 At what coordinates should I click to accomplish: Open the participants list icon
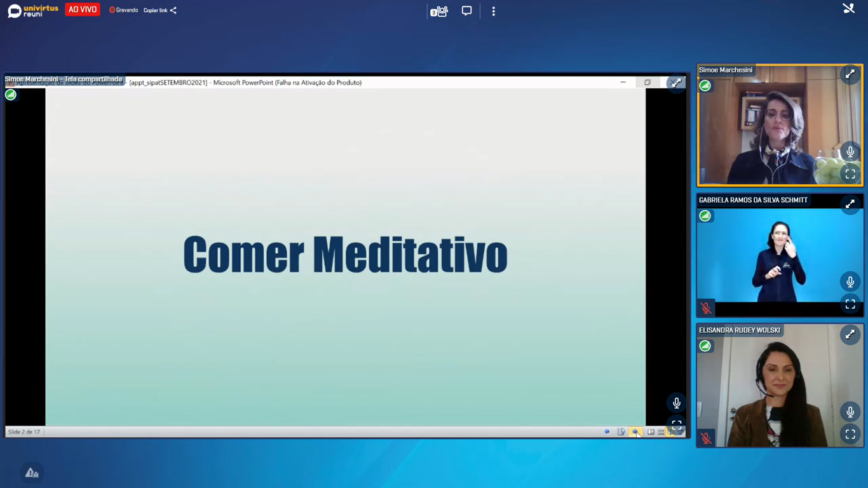tap(439, 11)
